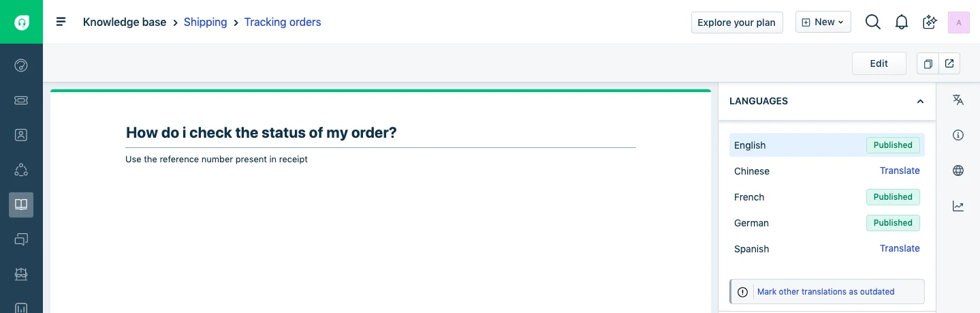Select the French language row
The width and height of the screenshot is (980, 313).
click(827, 197)
